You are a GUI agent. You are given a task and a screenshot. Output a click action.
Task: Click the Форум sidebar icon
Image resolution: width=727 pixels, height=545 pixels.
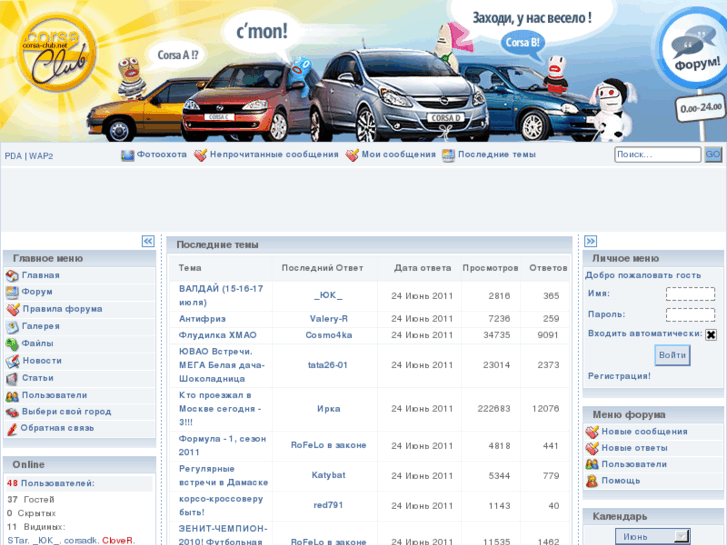pos(12,292)
